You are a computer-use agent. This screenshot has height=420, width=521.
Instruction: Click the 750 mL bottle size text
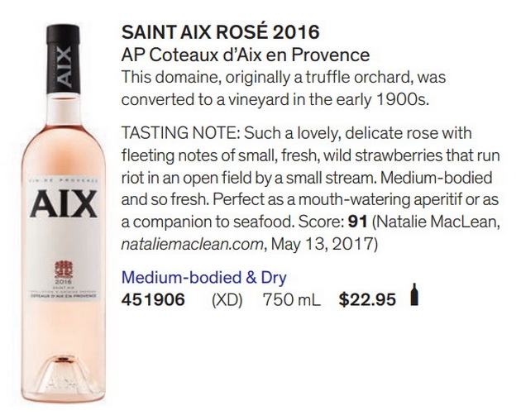click(292, 300)
